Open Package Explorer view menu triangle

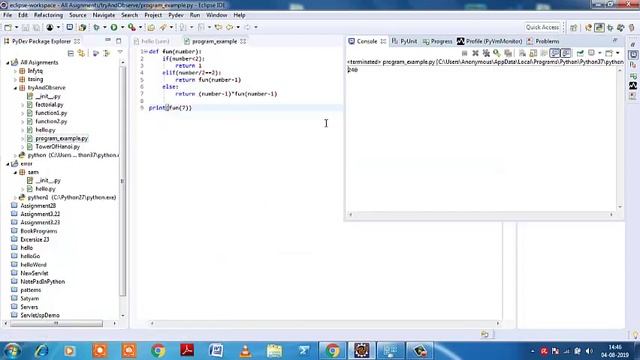pos(120,53)
